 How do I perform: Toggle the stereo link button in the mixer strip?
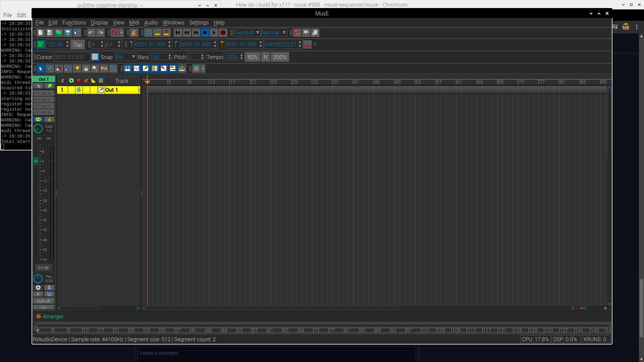point(38,119)
